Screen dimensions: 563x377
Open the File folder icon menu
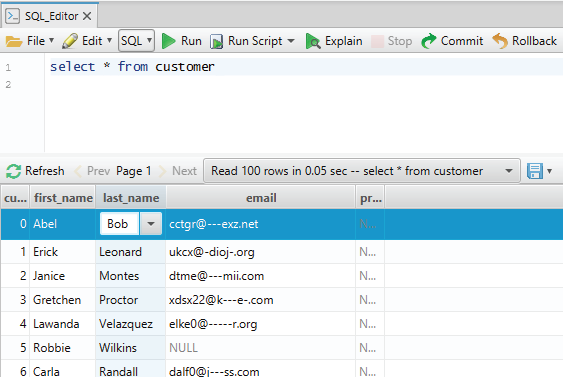14,41
